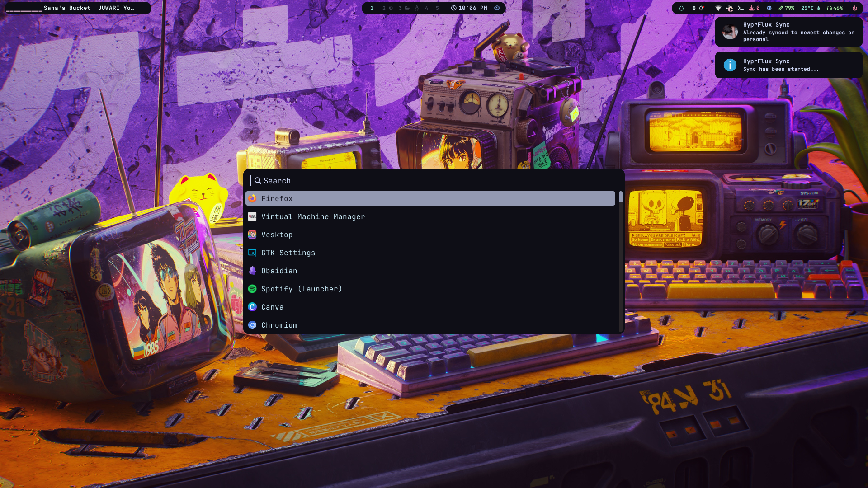Open Spotify (Launcher) entry

(x=430, y=289)
